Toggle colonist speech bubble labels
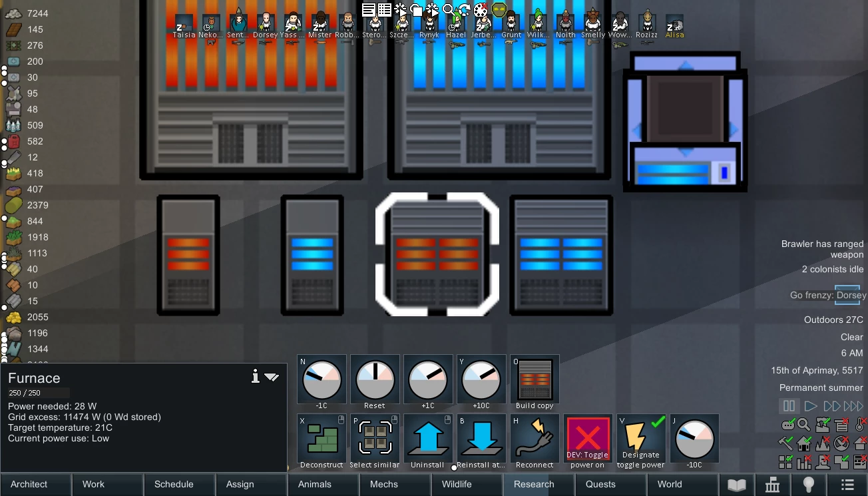 coord(787,424)
